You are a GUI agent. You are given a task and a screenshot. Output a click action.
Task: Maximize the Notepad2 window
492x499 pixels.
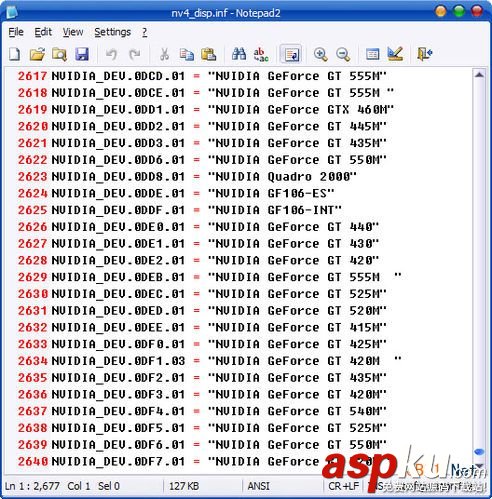tap(459, 11)
